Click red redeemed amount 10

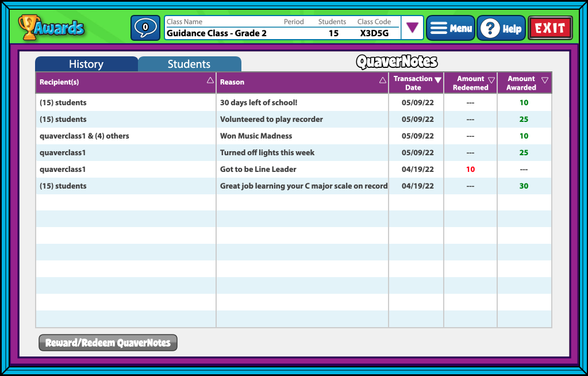470,169
